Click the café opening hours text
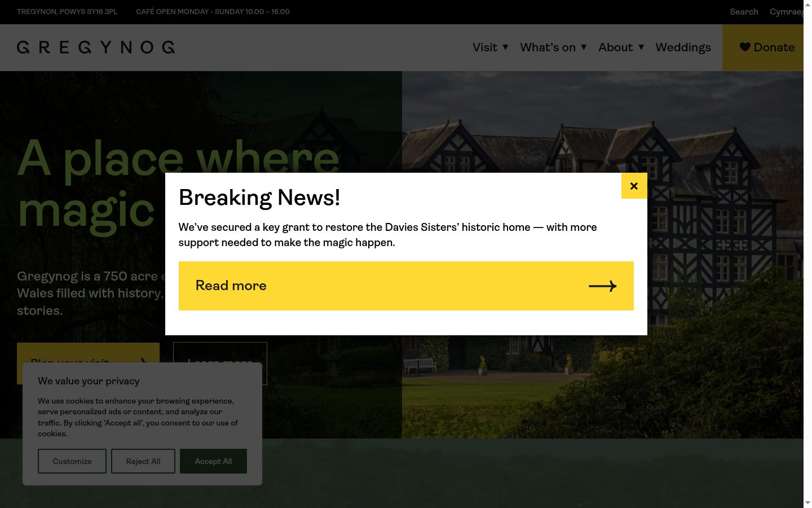Screen dimensions: 812x508 tap(213, 12)
